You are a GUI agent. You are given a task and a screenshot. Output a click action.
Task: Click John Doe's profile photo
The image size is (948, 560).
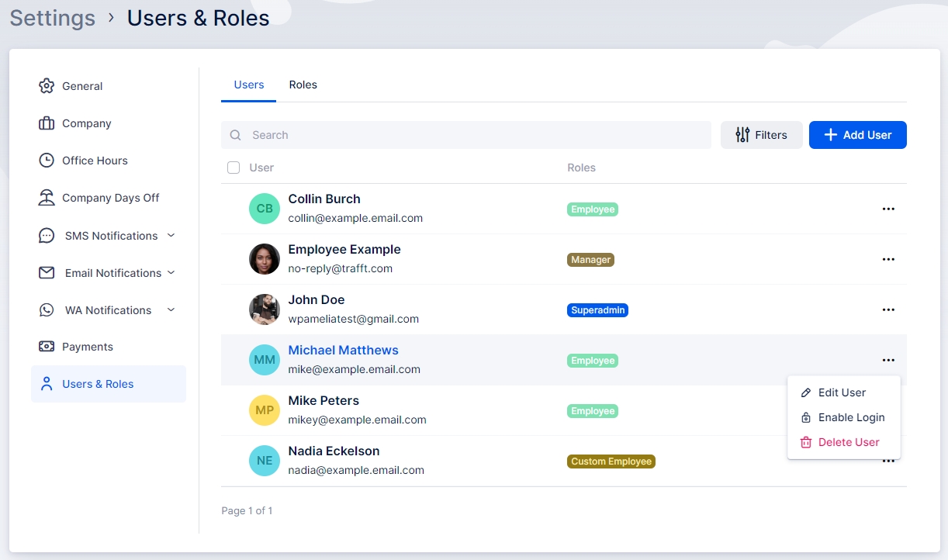[265, 309]
